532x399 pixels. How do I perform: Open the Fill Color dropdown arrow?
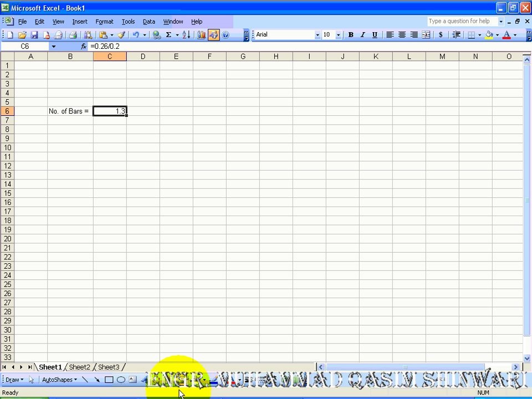click(498, 35)
